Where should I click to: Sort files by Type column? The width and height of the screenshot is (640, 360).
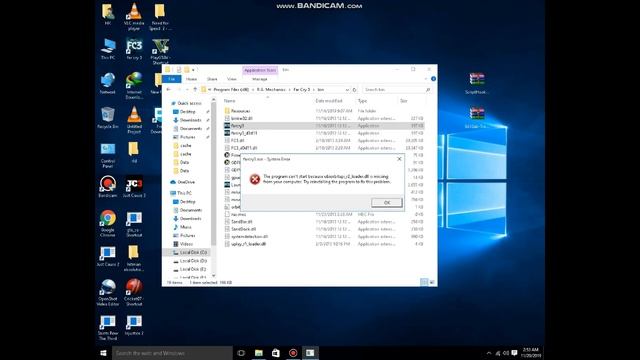pyautogui.click(x=362, y=101)
